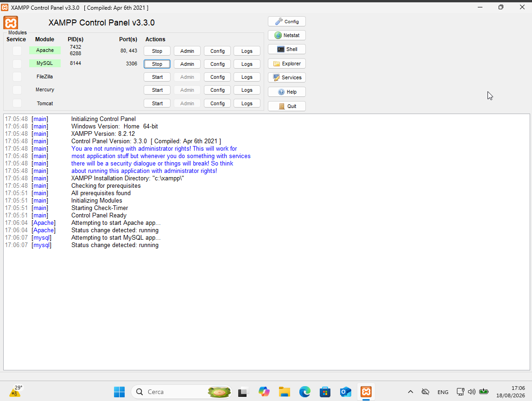Click the MySQL module label
This screenshot has width=532, height=401.
click(x=45, y=63)
